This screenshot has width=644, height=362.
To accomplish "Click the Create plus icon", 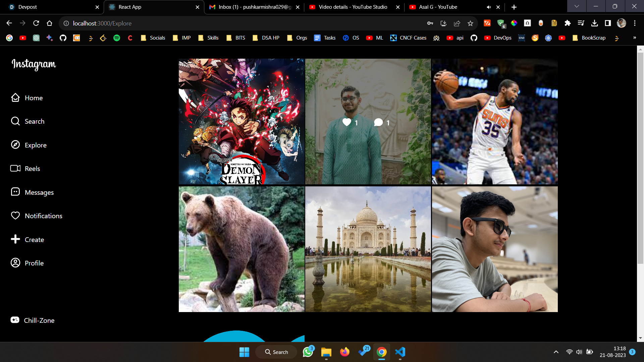I will (x=15, y=239).
